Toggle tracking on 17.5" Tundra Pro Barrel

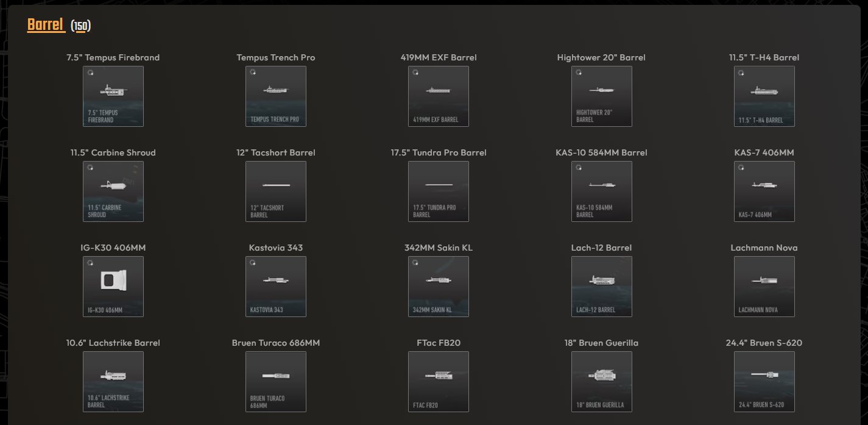(x=414, y=168)
